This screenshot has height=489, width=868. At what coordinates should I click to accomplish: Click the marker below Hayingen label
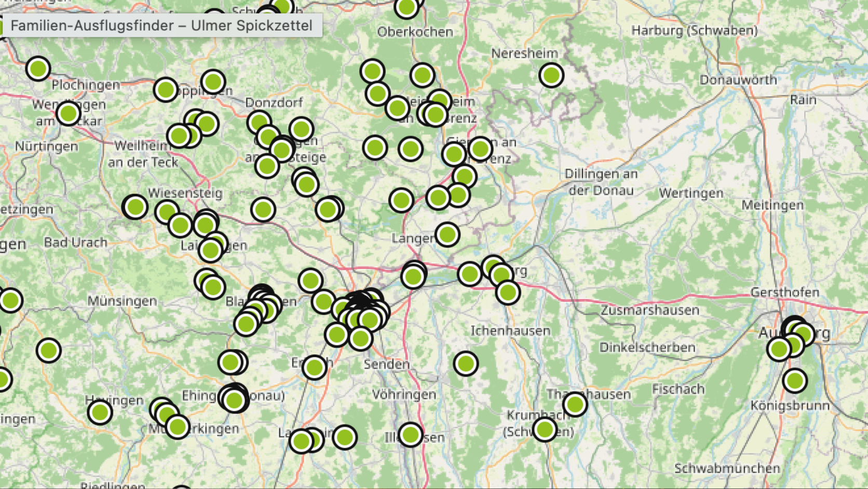click(100, 413)
